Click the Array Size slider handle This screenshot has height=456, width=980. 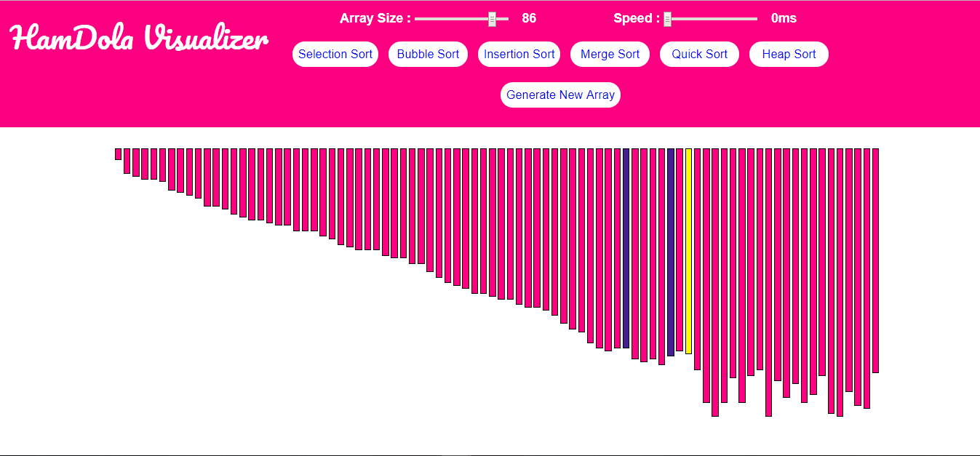[492, 19]
